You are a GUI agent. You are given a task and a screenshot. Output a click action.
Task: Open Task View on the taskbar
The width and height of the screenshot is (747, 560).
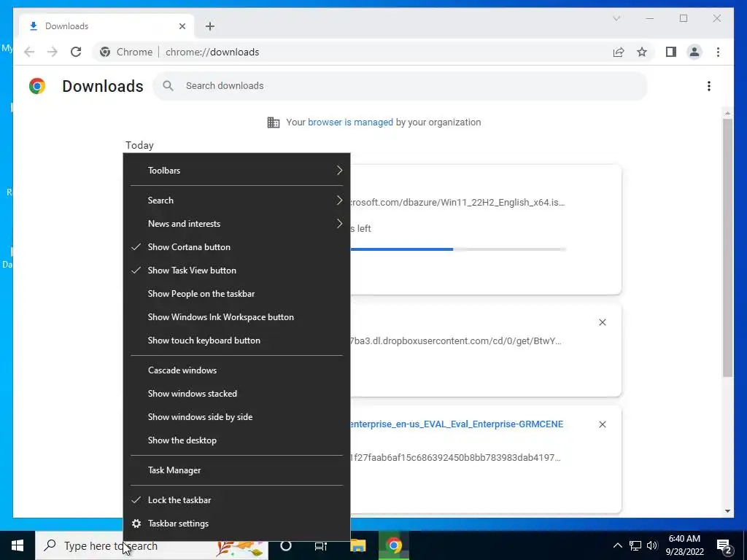(x=321, y=545)
